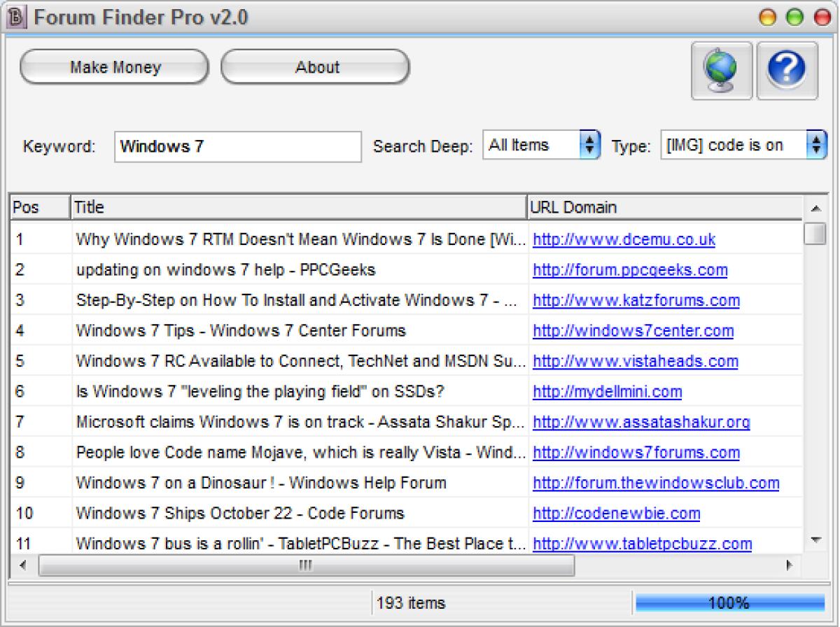Click the horizontal scrollbar thumb
The width and height of the screenshot is (840, 627).
point(306,565)
